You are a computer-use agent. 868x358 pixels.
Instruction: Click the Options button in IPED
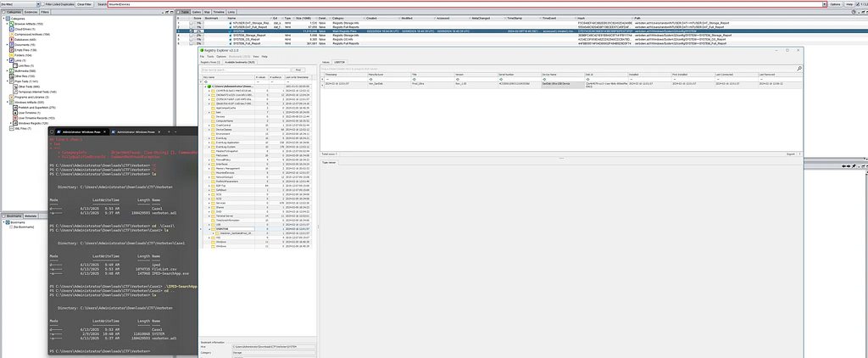tap(835, 4)
